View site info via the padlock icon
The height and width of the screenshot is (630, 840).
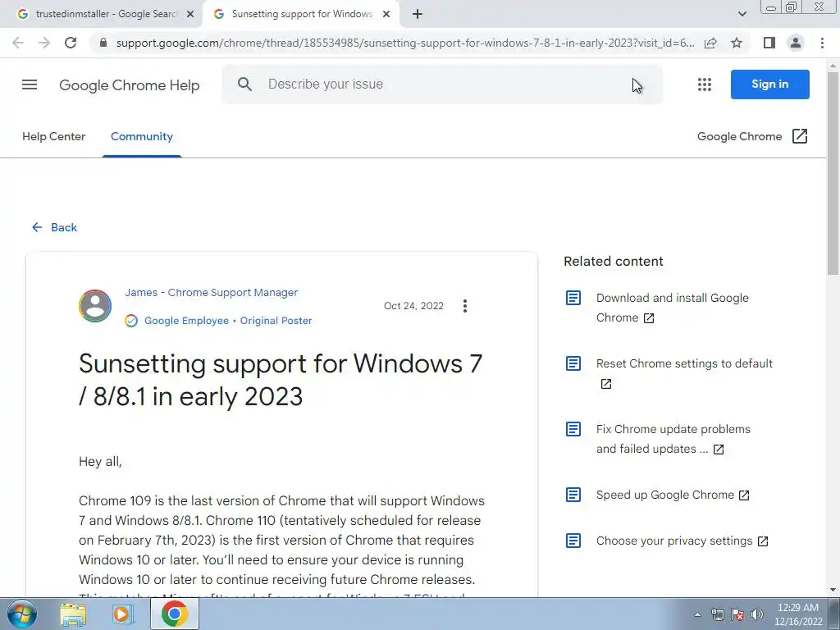click(103, 43)
